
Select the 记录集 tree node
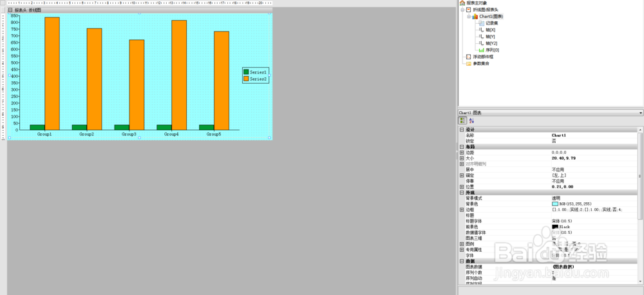click(492, 23)
